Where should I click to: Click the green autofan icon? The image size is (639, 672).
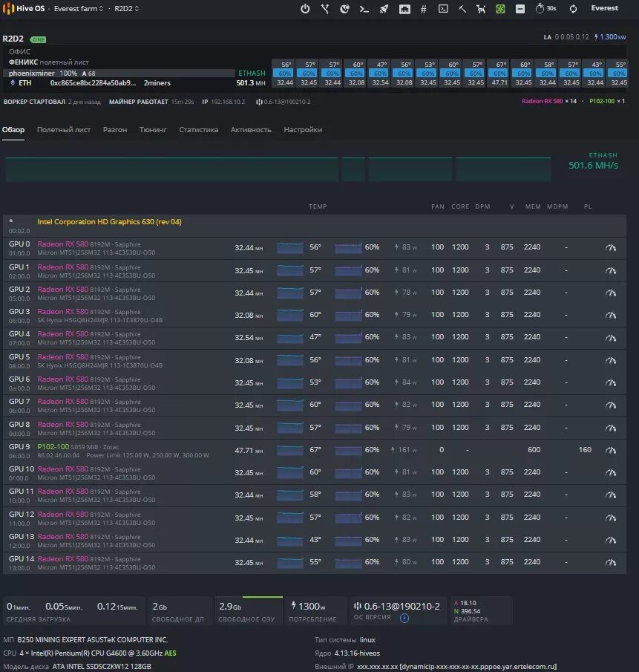point(500,9)
